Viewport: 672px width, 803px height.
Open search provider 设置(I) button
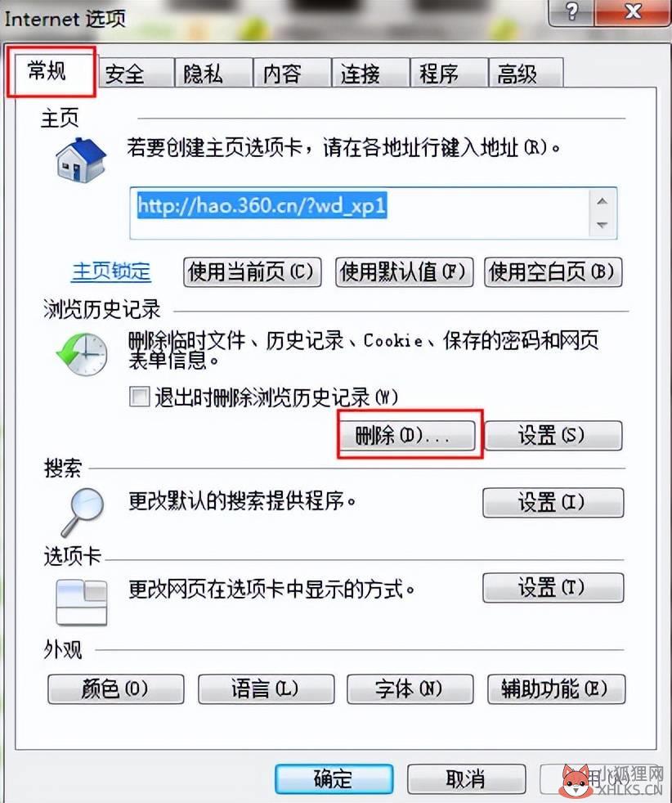[553, 502]
